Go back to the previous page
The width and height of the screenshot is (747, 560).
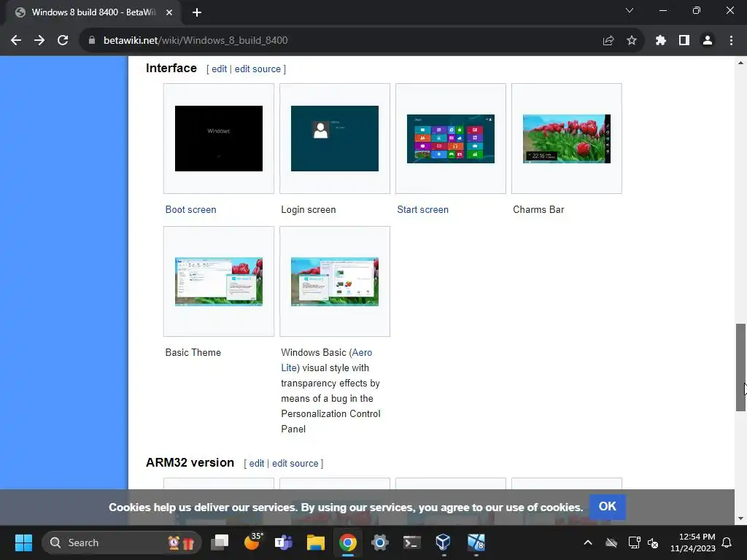[x=16, y=41]
